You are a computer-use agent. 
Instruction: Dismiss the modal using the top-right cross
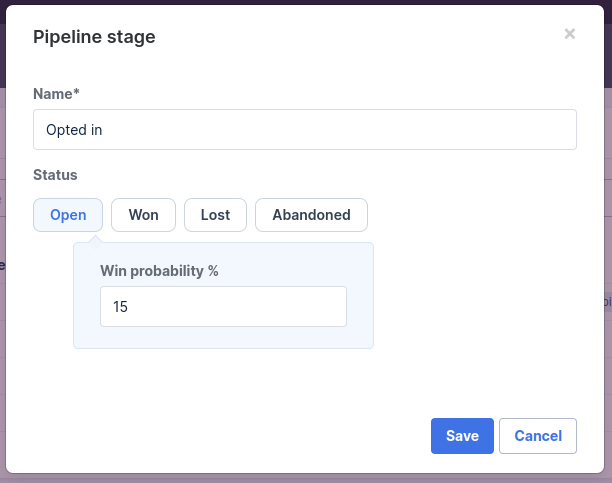coord(569,34)
